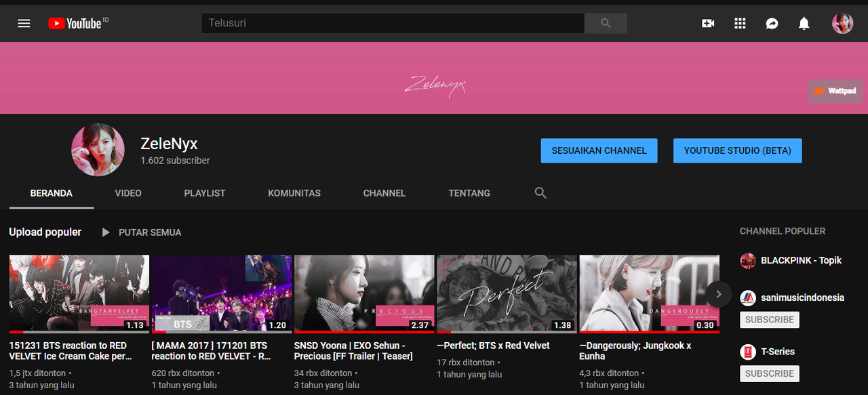Open title "SNSD Yoona | EXO Sehun - Precious"

coord(353,351)
